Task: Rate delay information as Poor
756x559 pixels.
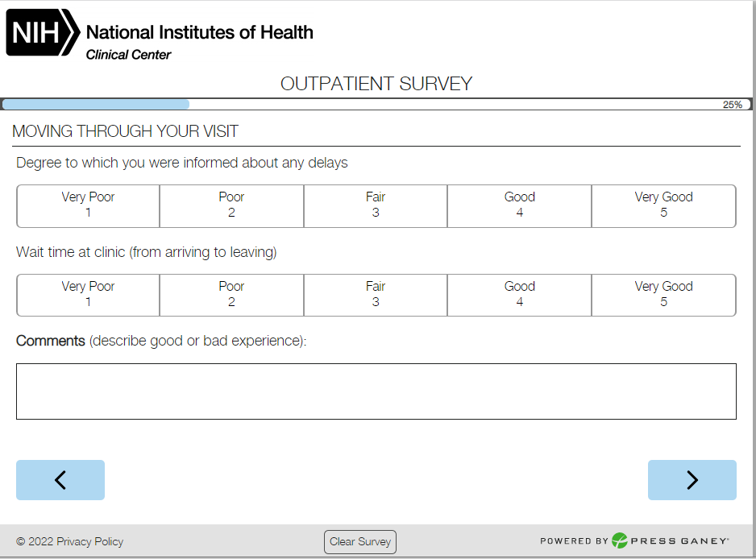Action: click(231, 205)
